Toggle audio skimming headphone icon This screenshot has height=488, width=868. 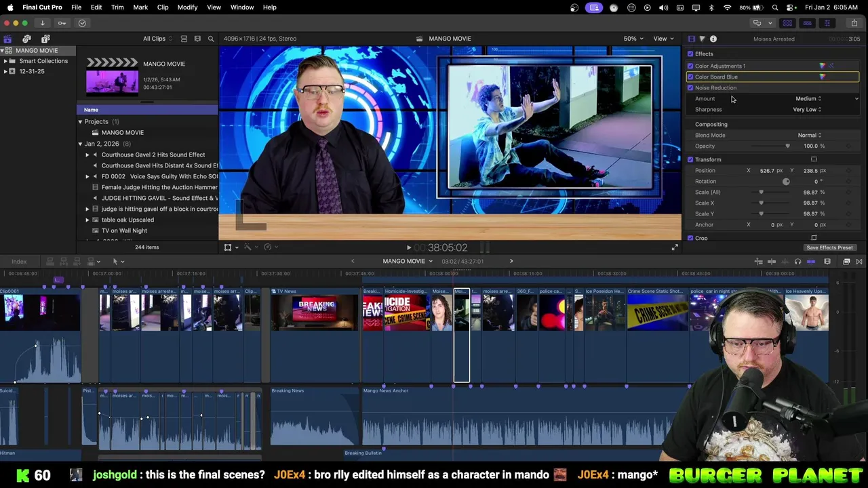tap(797, 262)
